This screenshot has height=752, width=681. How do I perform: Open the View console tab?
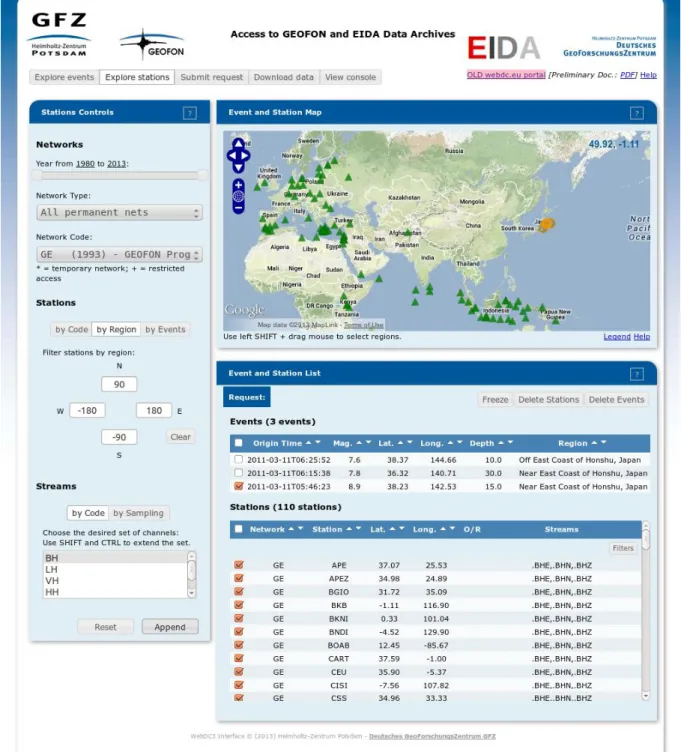click(x=351, y=77)
